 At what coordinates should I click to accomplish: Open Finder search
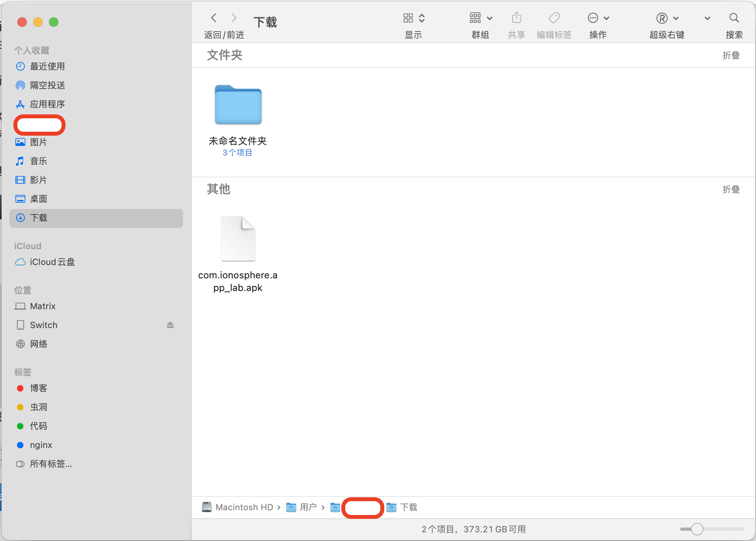pyautogui.click(x=734, y=18)
